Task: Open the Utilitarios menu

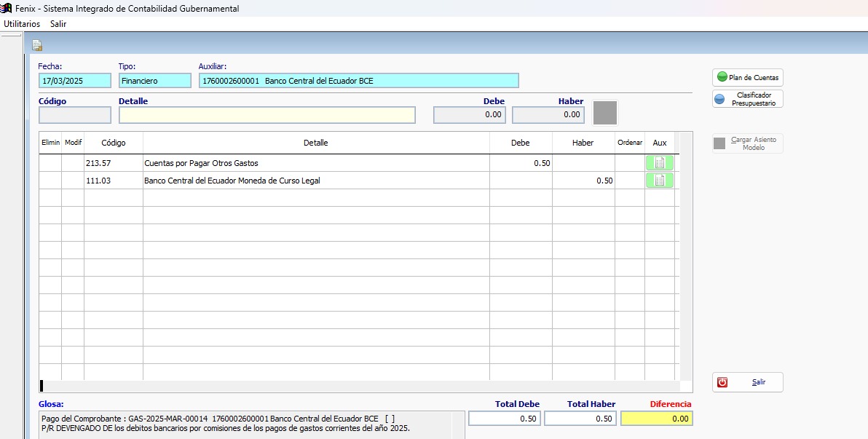Action: (22, 24)
